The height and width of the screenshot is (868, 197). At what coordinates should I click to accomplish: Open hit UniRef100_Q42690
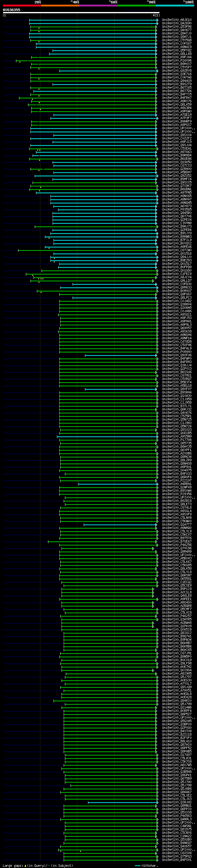tap(176, 23)
